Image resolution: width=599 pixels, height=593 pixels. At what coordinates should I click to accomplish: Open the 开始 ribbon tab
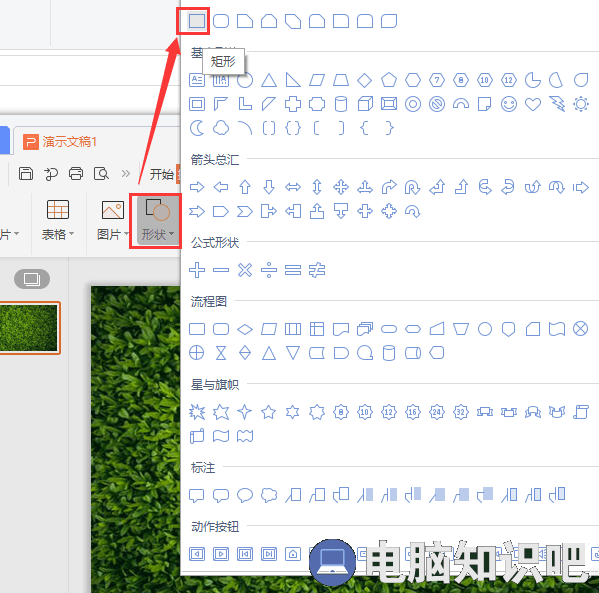coord(162,174)
